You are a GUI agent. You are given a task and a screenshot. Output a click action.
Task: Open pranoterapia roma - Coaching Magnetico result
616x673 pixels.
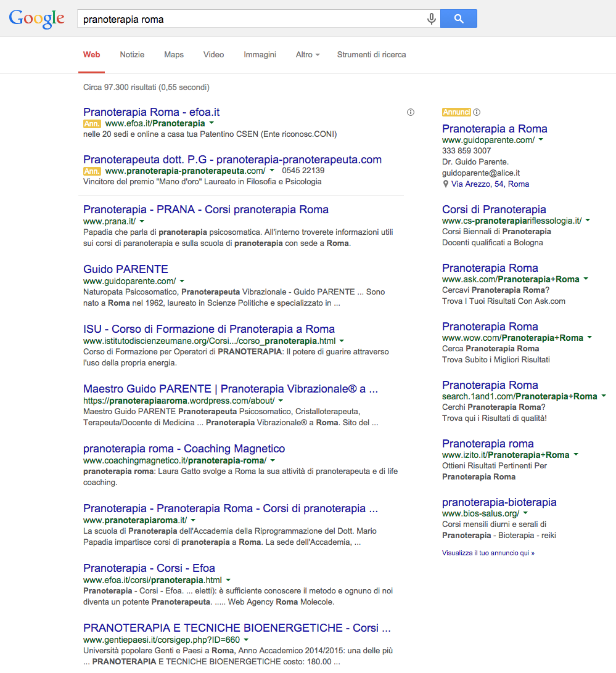(x=184, y=449)
